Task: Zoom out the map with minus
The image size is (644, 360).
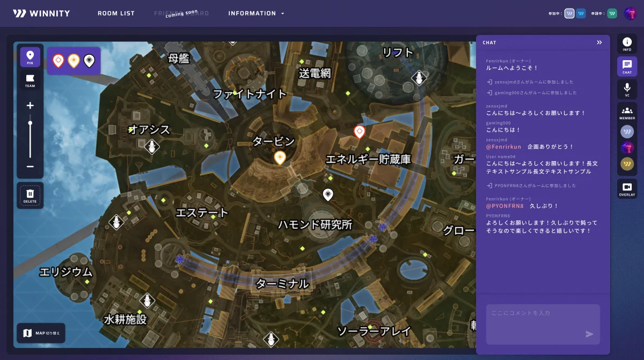Action: tap(30, 167)
